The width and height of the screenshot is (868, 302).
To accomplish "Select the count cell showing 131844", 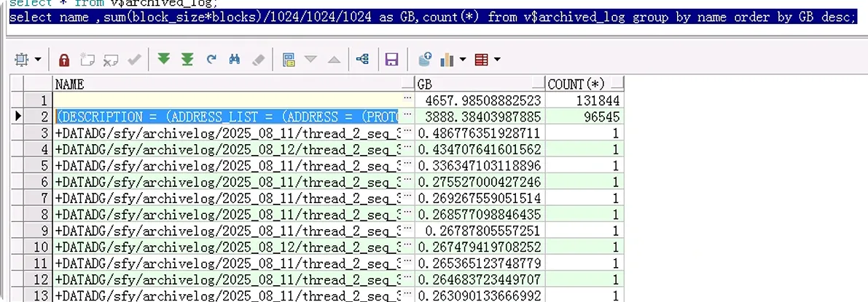I will pos(584,100).
